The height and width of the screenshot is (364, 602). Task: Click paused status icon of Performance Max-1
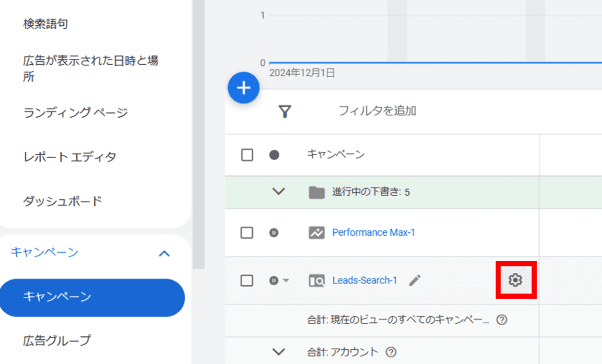click(x=274, y=233)
